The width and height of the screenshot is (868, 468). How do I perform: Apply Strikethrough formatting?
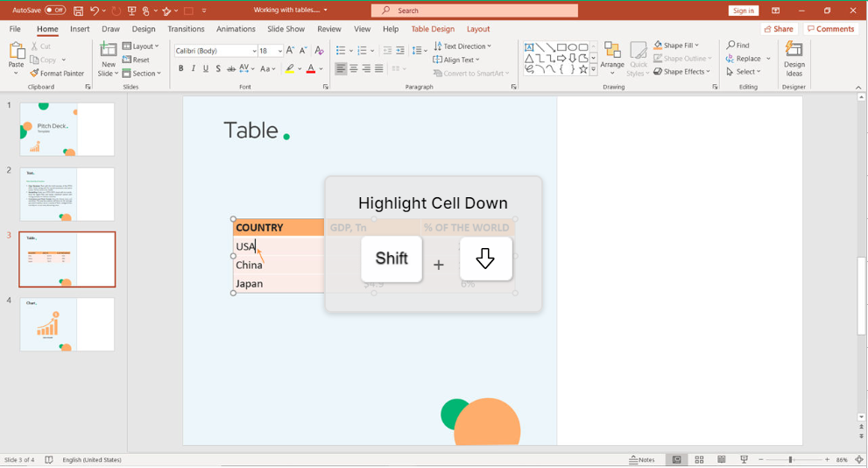[231, 68]
